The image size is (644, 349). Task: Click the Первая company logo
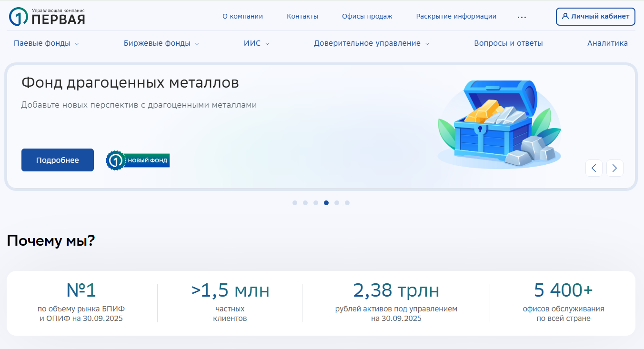(x=47, y=17)
